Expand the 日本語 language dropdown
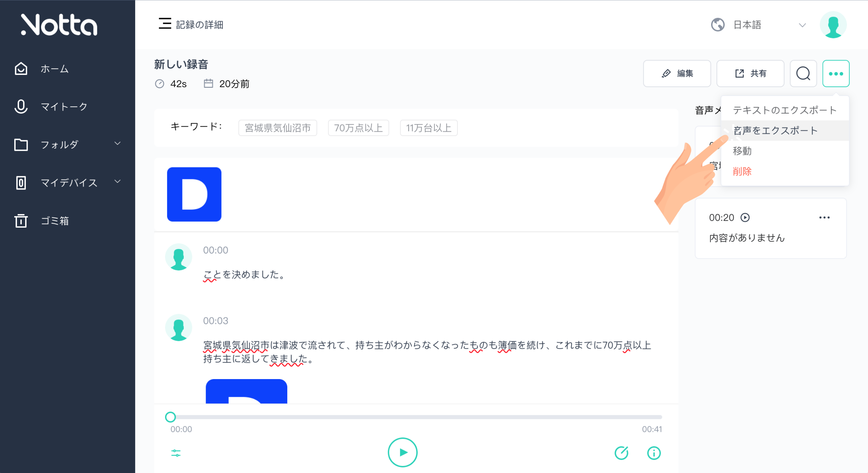Screen dimensions: 868x473 [x=802, y=25]
